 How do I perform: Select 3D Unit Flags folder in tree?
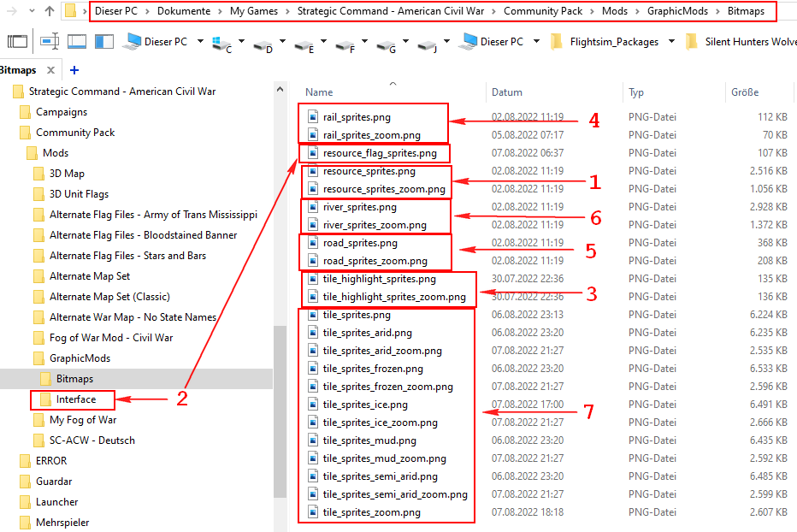[79, 194]
